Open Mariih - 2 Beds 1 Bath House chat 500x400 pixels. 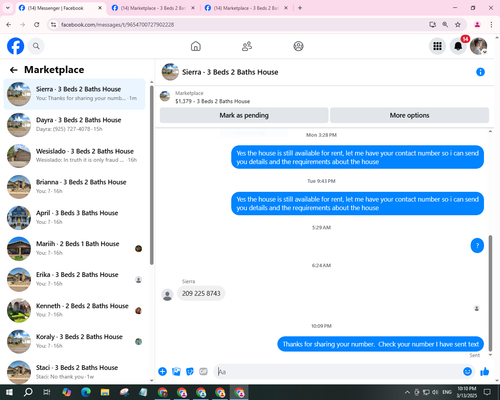click(x=75, y=249)
